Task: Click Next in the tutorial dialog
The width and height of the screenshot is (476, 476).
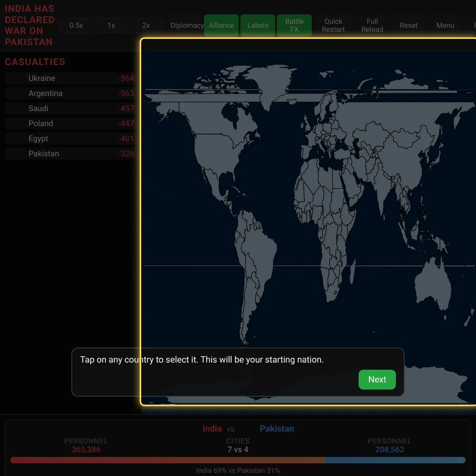Action: coord(377,380)
